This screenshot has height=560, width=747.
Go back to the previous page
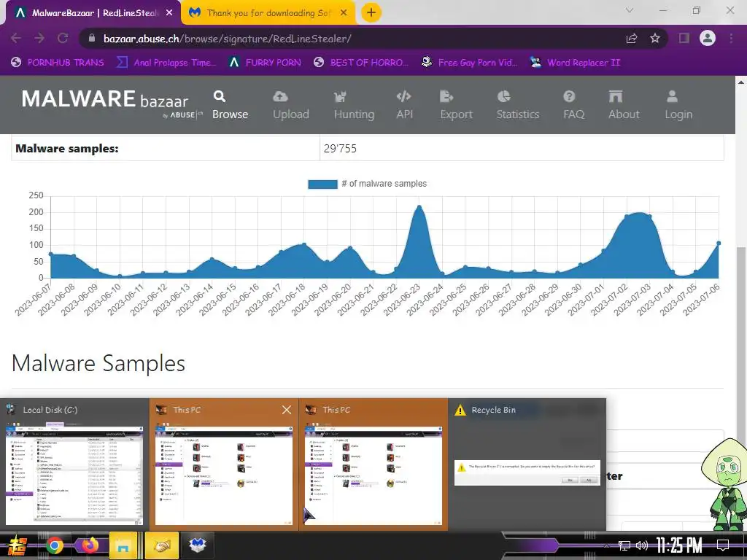[16, 38]
